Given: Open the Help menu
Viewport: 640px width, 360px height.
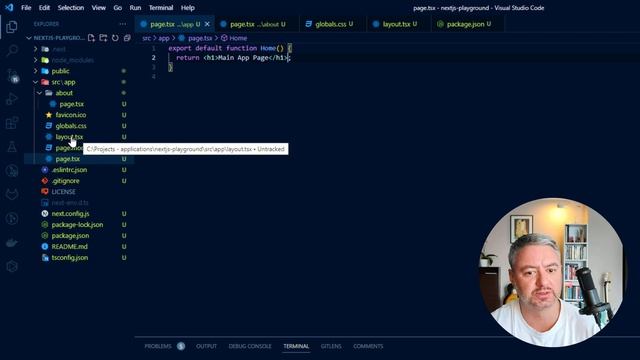Looking at the screenshot, I should pos(188,8).
